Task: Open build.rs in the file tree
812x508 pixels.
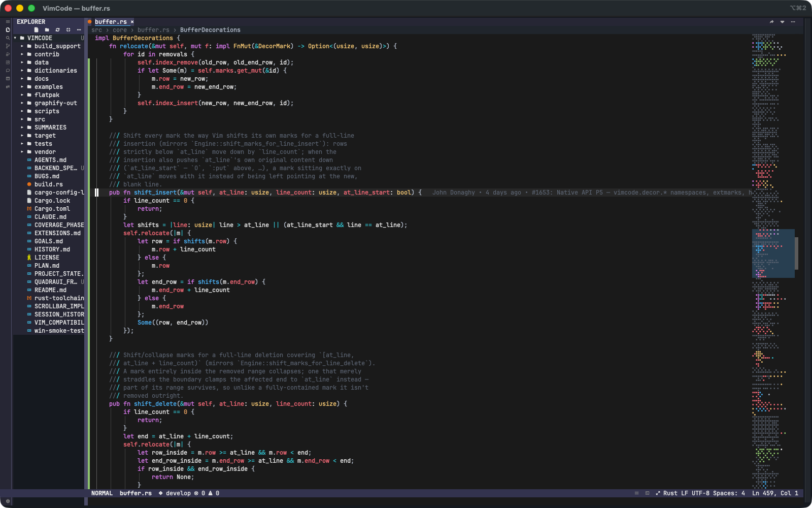Action: click(49, 184)
